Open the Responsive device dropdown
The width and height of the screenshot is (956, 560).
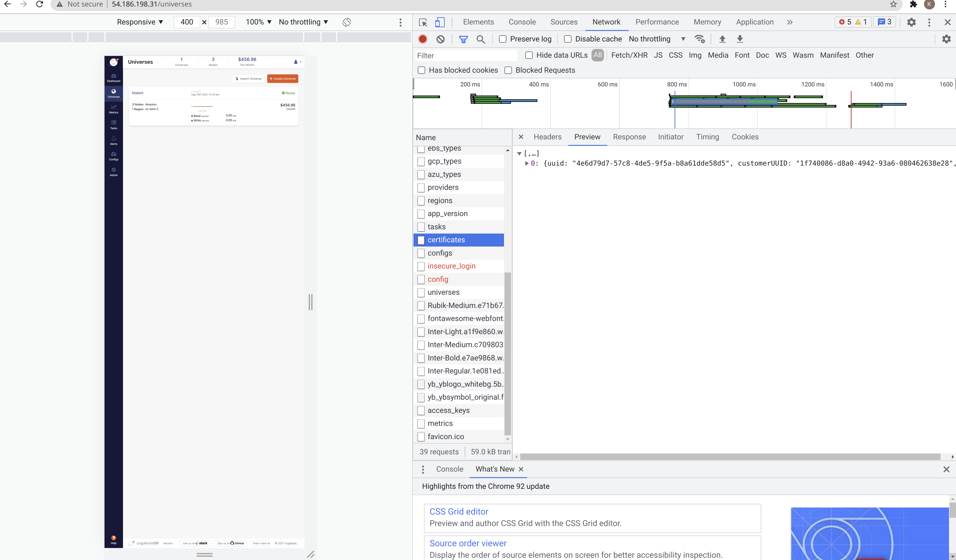(140, 22)
